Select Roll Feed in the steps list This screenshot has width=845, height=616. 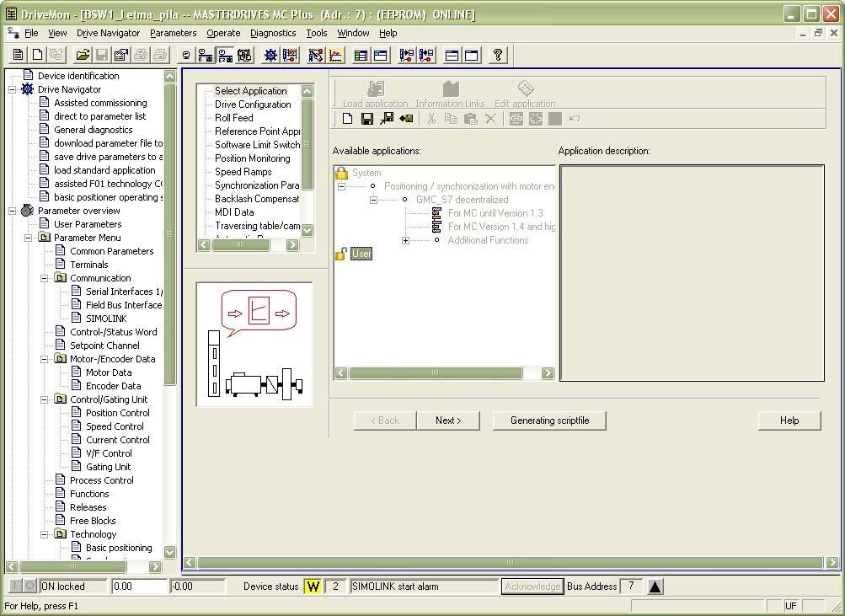(x=234, y=118)
